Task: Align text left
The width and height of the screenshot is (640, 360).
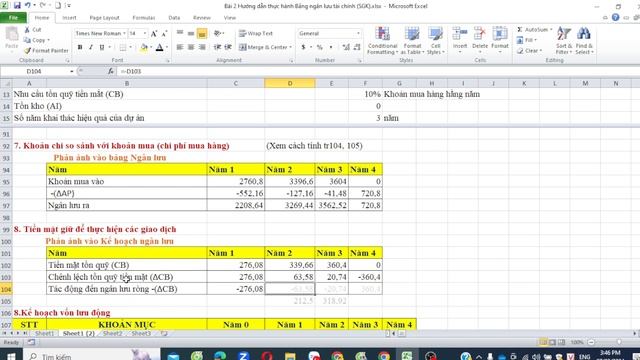Action: (x=180, y=47)
